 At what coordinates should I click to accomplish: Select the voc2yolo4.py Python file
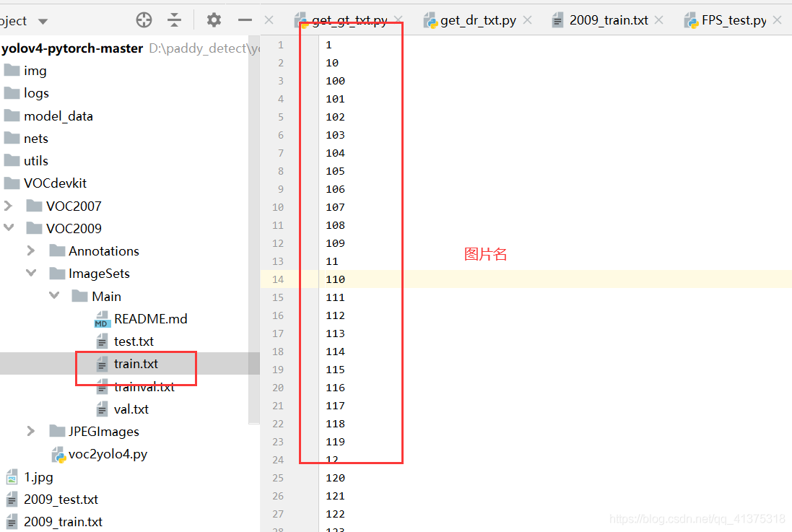tap(108, 454)
